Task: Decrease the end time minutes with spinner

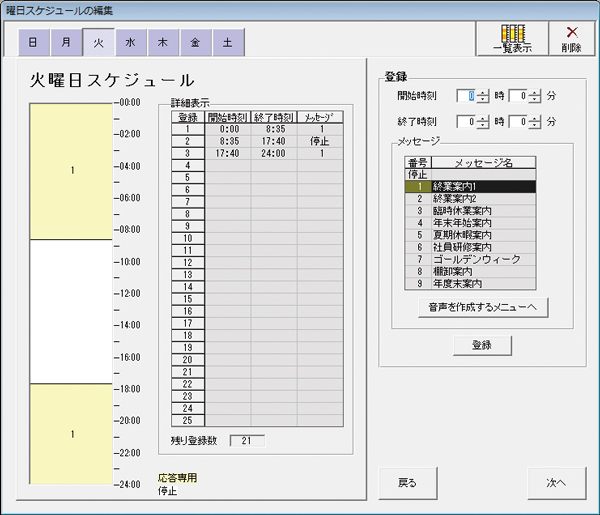Action: (535, 125)
